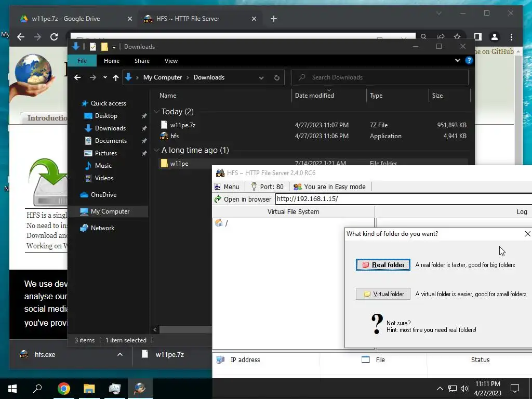The width and height of the screenshot is (532, 399).
Task: Open the Windows Start menu
Action: [x=12, y=389]
